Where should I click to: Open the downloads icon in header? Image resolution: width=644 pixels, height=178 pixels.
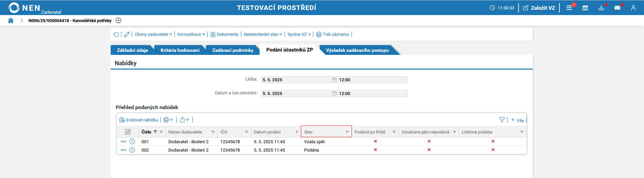(x=601, y=8)
